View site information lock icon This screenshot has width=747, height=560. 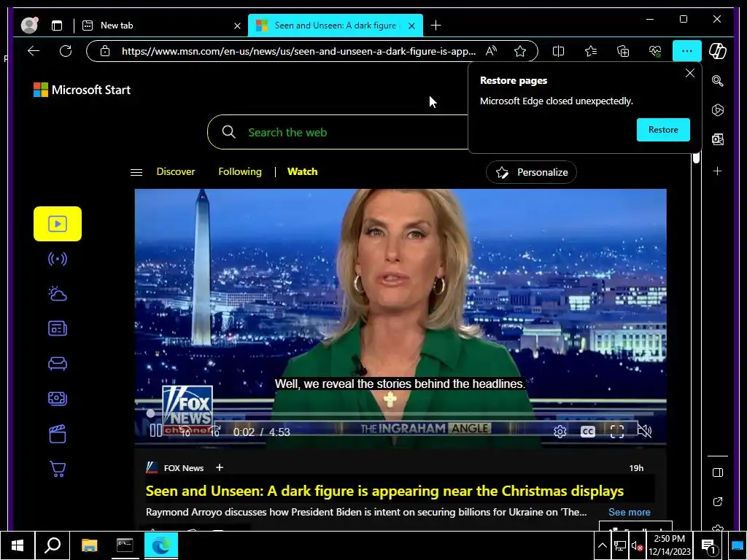point(105,51)
